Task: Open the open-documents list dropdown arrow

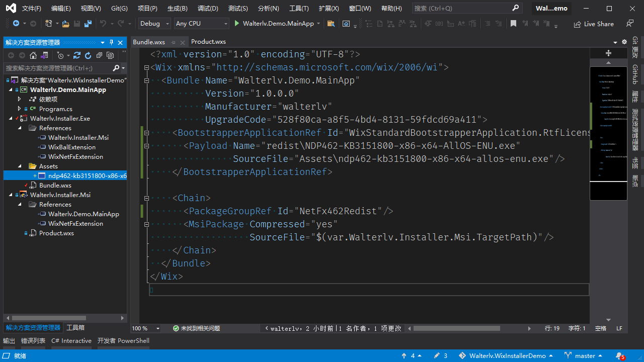Action: pos(615,42)
